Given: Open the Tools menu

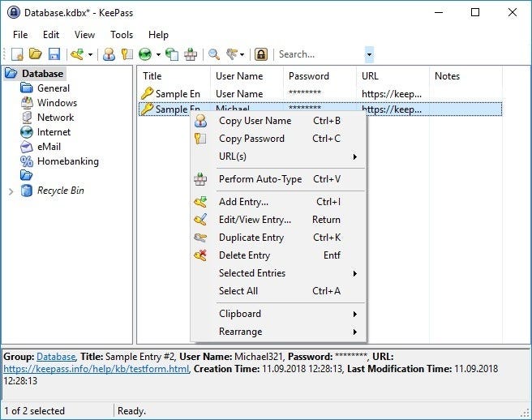Looking at the screenshot, I should click(x=122, y=35).
